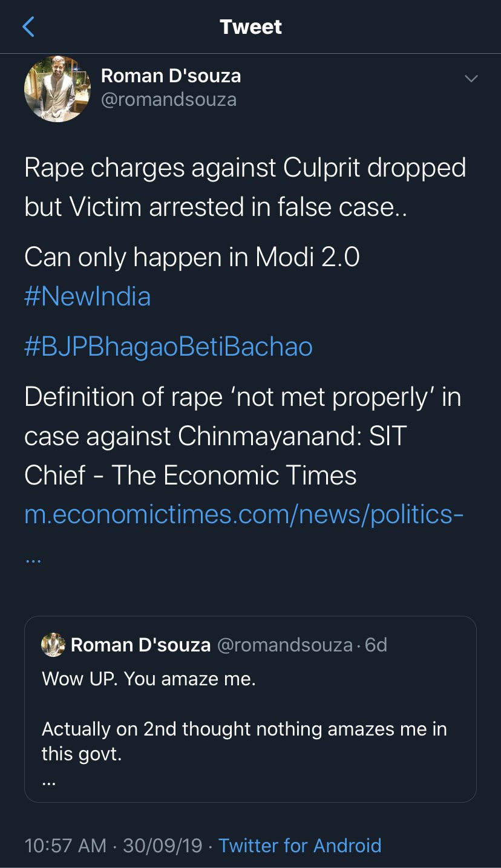Tap the "Can only happen in Modi 2.0" line
The image size is (501, 868).
[x=192, y=257]
